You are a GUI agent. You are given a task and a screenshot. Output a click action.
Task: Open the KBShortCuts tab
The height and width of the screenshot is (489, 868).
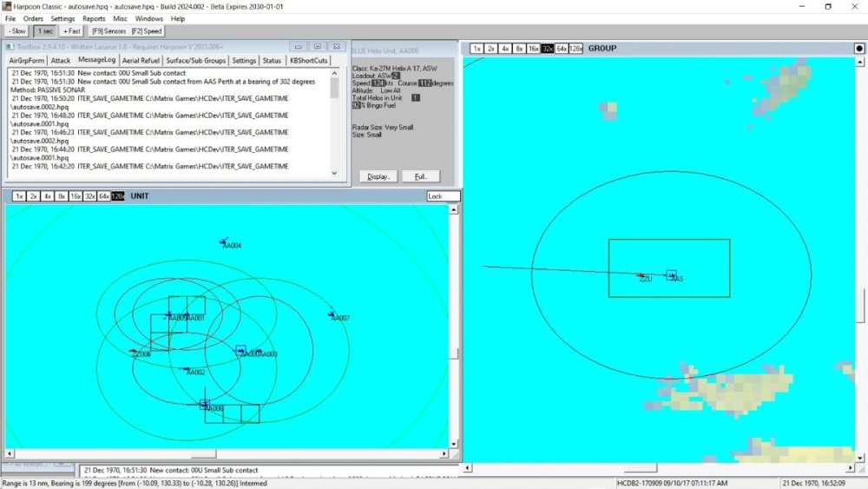[309, 60]
